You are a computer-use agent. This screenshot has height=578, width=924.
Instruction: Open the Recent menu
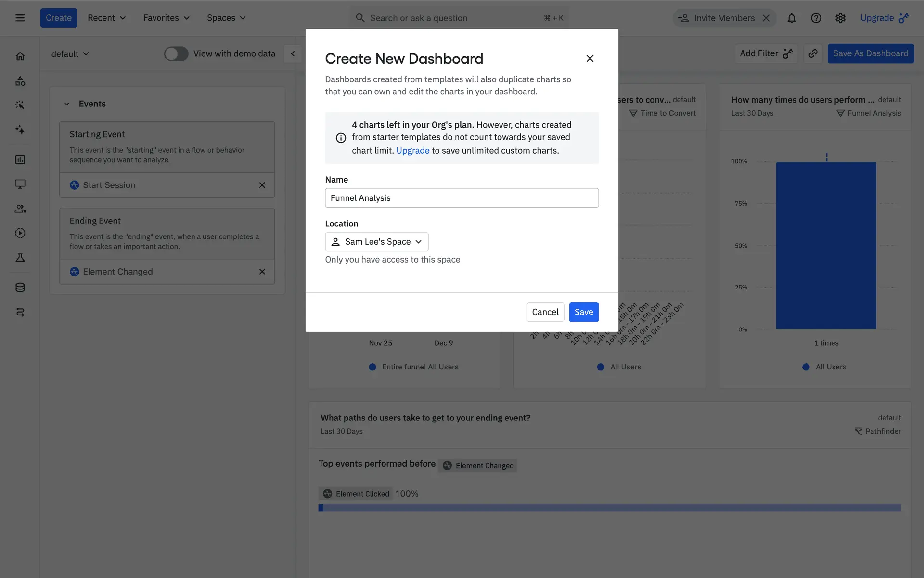coord(106,18)
